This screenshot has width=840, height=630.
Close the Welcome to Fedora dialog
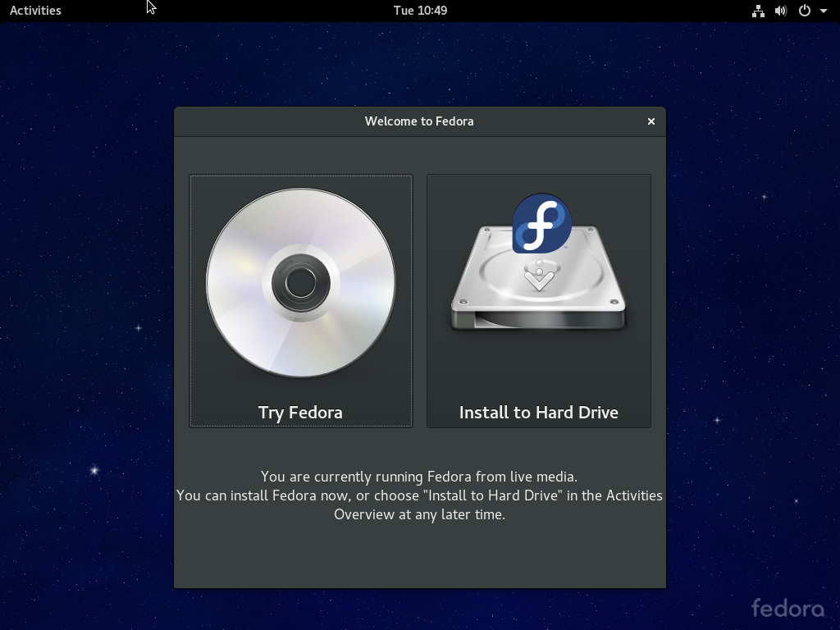pyautogui.click(x=651, y=121)
